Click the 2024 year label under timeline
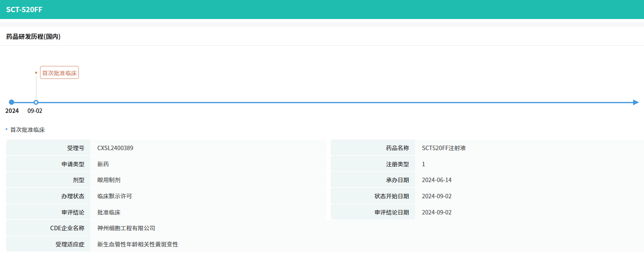The width and height of the screenshot is (644, 261). 12,111
